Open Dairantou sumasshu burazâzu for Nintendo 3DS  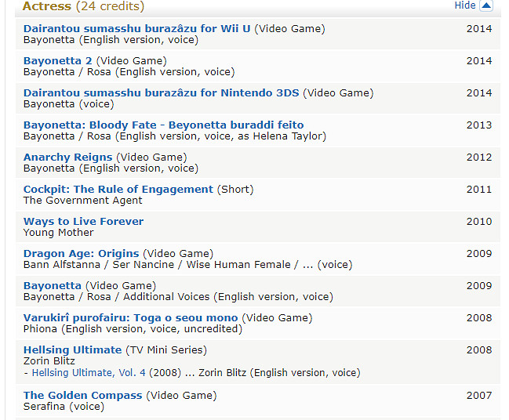pyautogui.click(x=161, y=93)
